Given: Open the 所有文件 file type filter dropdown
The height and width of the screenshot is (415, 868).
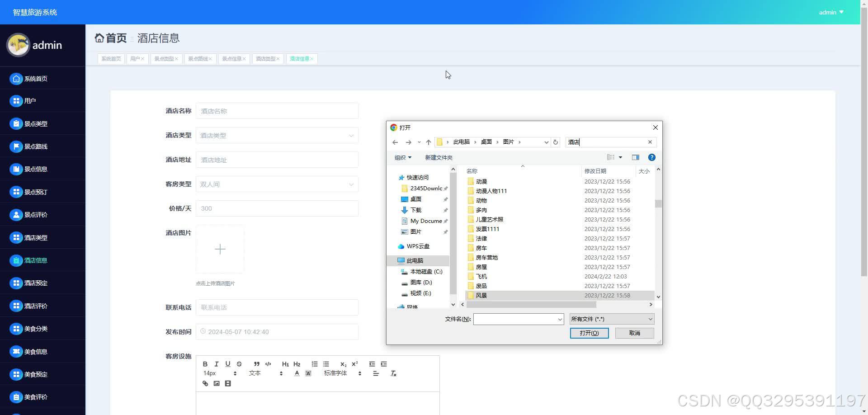Looking at the screenshot, I should point(612,319).
